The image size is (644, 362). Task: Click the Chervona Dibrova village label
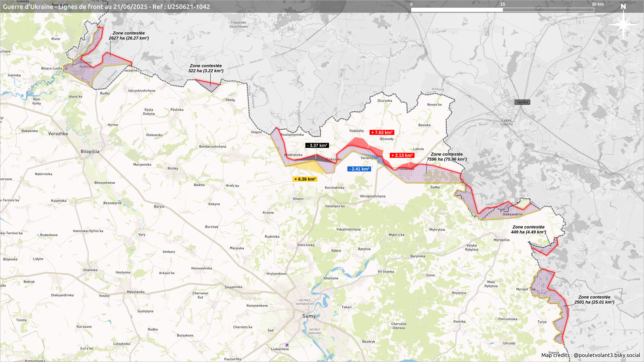click(x=398, y=326)
